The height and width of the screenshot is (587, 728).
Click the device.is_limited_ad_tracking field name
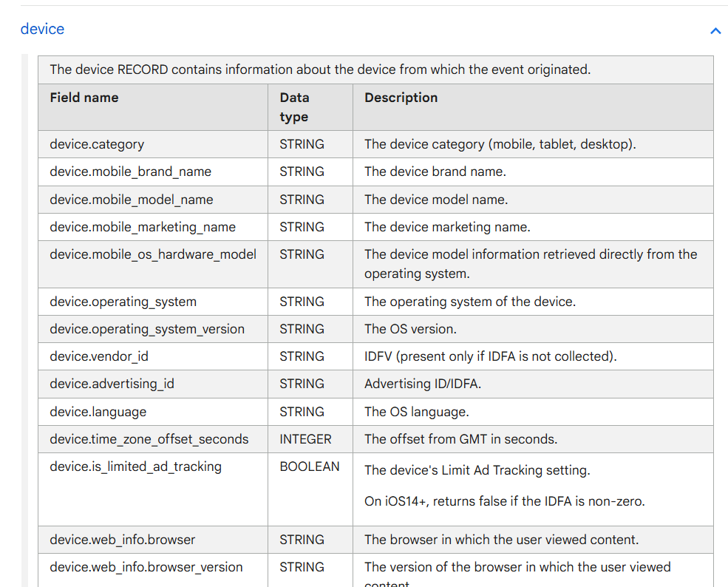pyautogui.click(x=135, y=466)
